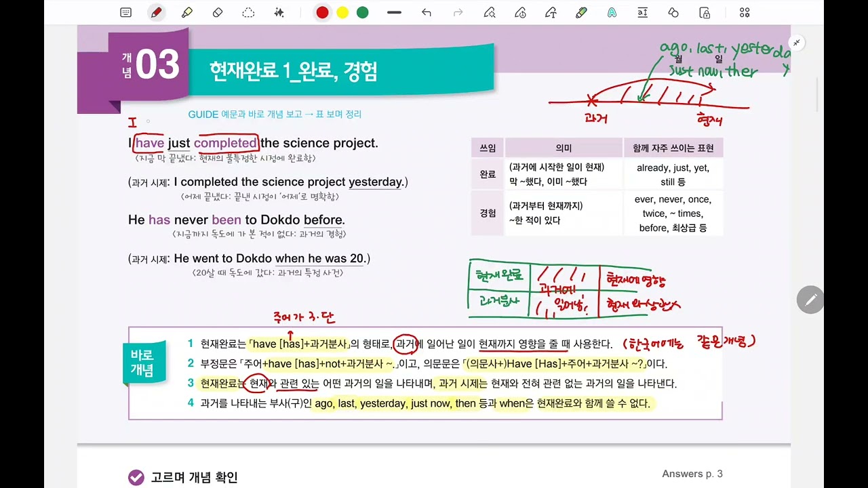Open the more tools grid icon
Screen dimensions: 868x488
click(x=745, y=12)
